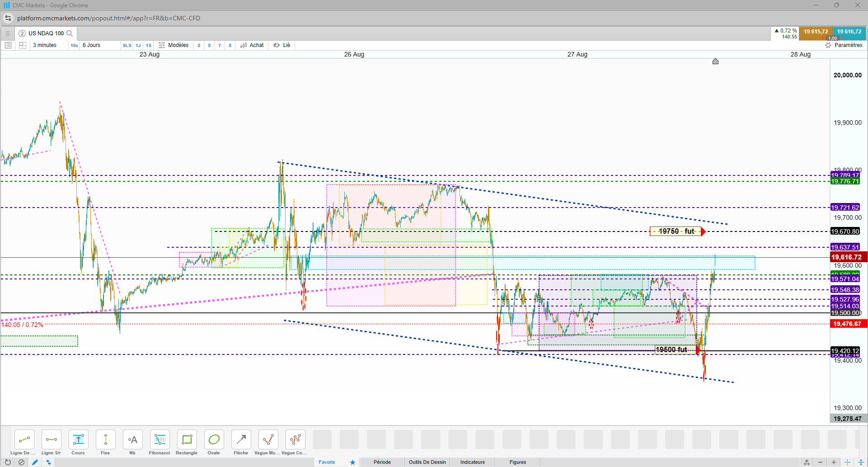Select the Cours price marker tool
868x467 pixels.
78,443
